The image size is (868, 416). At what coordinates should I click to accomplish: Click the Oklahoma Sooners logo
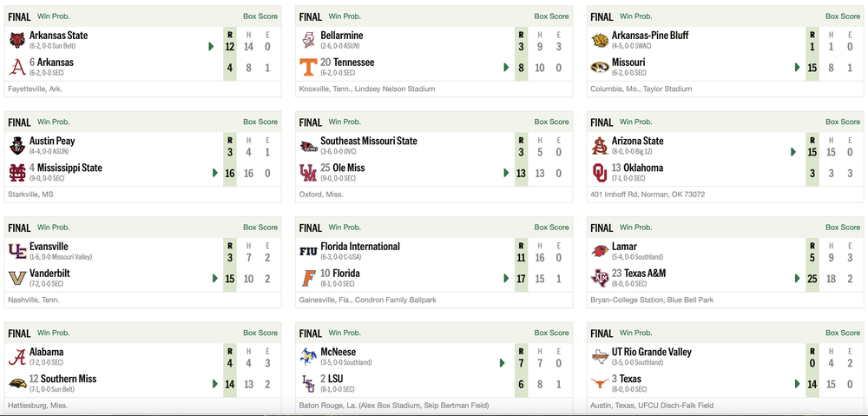click(600, 172)
